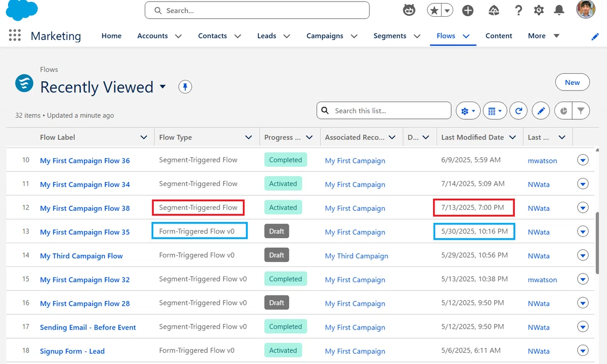The height and width of the screenshot is (364, 607).
Task: Open row actions for Signup Form - Lead
Action: [x=583, y=350]
